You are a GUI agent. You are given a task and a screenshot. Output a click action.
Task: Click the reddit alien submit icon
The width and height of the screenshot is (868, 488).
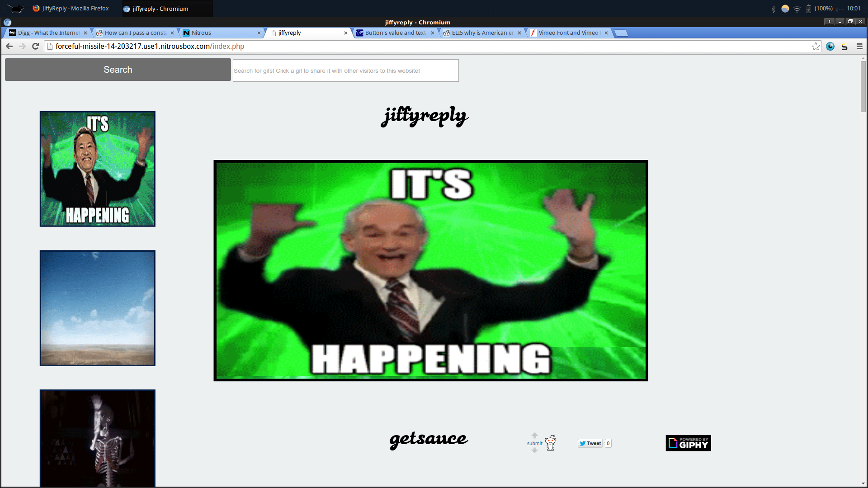pos(550,443)
